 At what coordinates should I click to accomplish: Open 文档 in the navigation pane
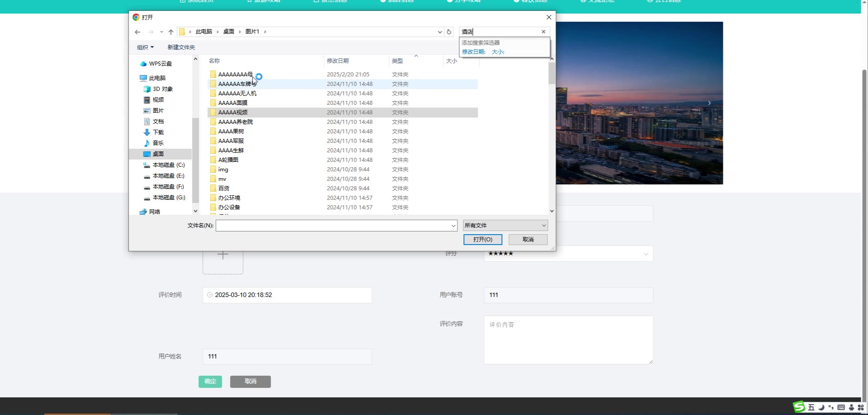coord(158,122)
